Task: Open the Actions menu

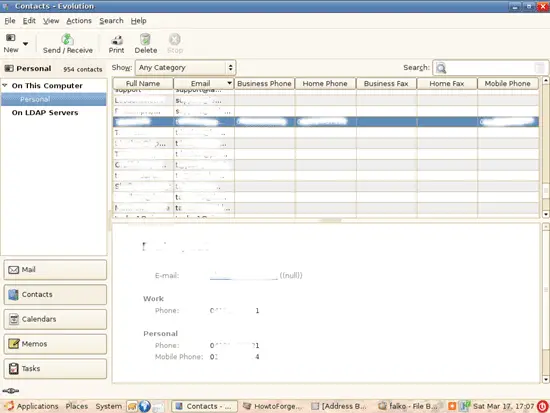Action: click(x=79, y=21)
